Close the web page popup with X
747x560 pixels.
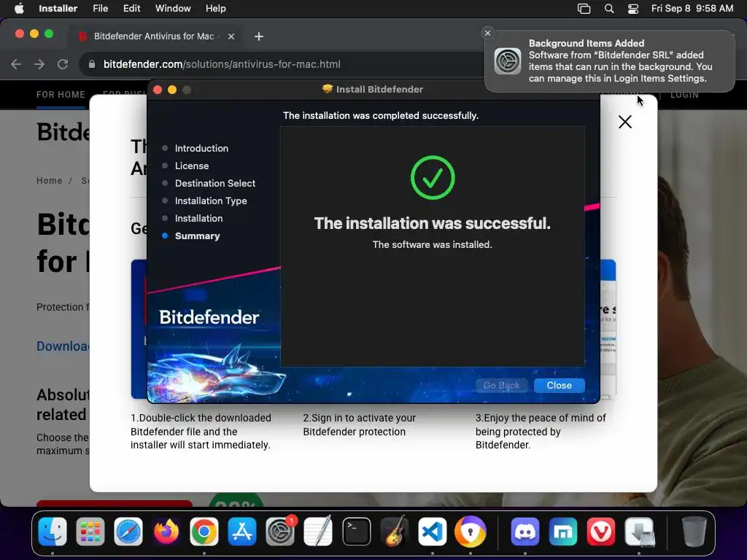pos(625,122)
